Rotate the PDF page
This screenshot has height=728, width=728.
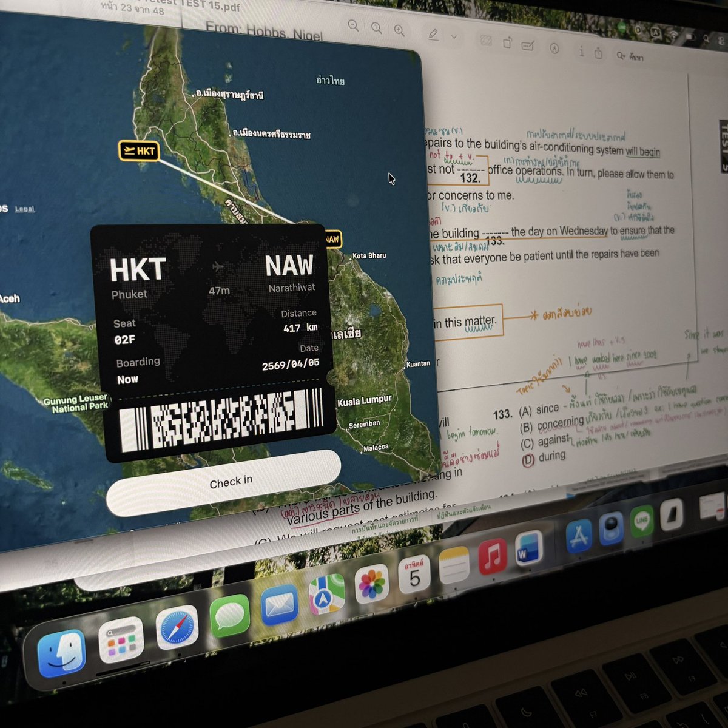click(507, 43)
